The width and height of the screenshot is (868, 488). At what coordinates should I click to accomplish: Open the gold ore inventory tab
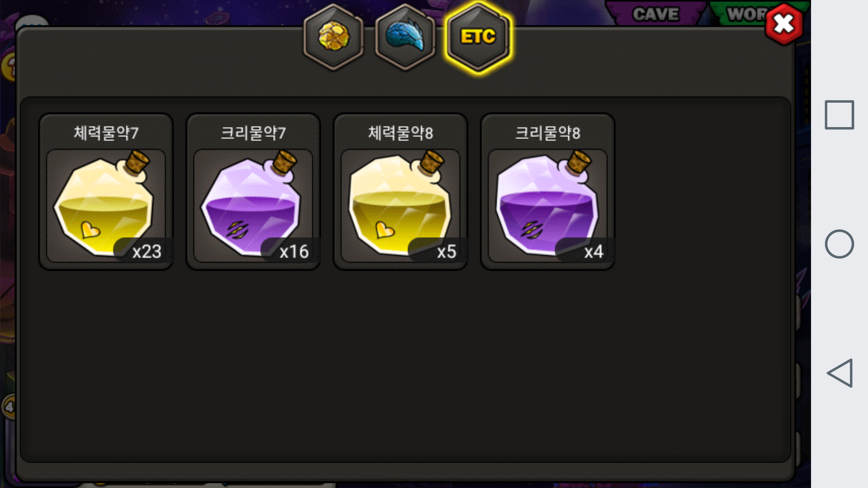coord(334,37)
